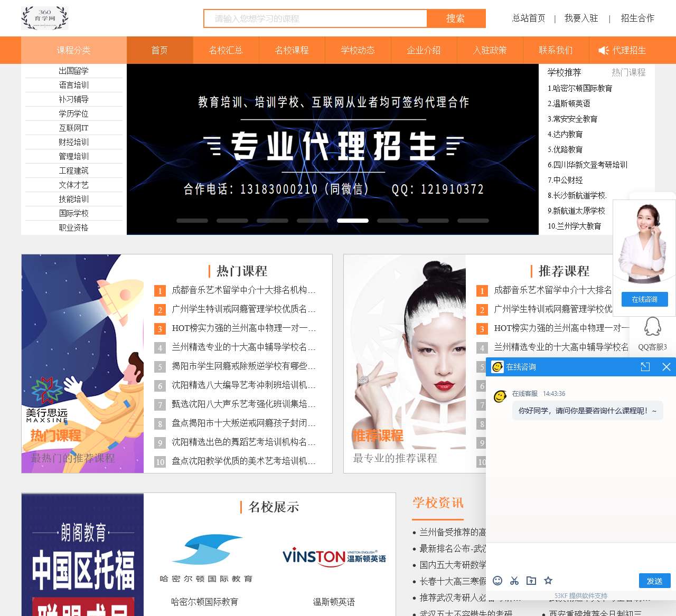The image size is (676, 616).
Task: Send the chat message with 发送
Action: [655, 581]
